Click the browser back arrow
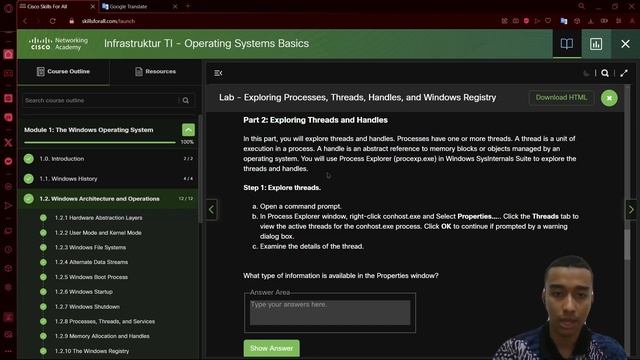 (25, 21)
